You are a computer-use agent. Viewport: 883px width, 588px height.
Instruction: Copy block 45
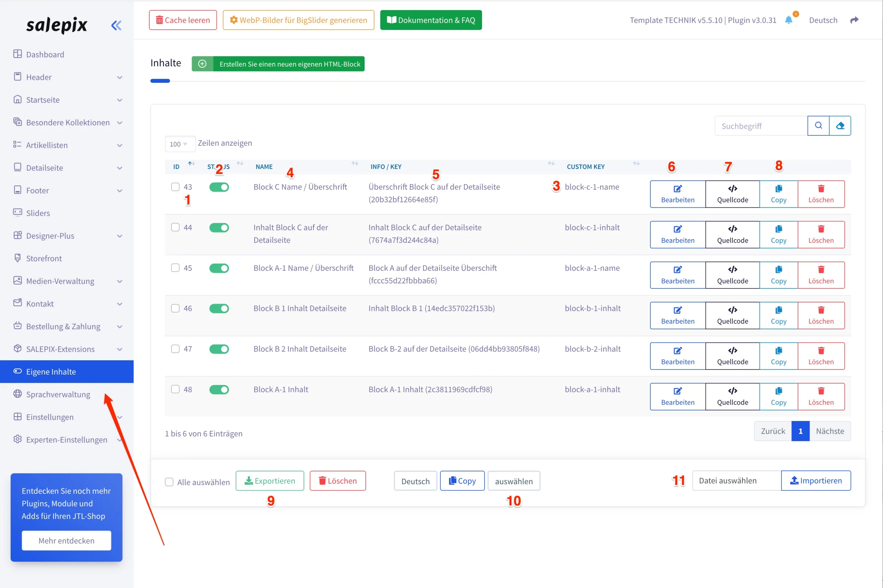(x=779, y=275)
